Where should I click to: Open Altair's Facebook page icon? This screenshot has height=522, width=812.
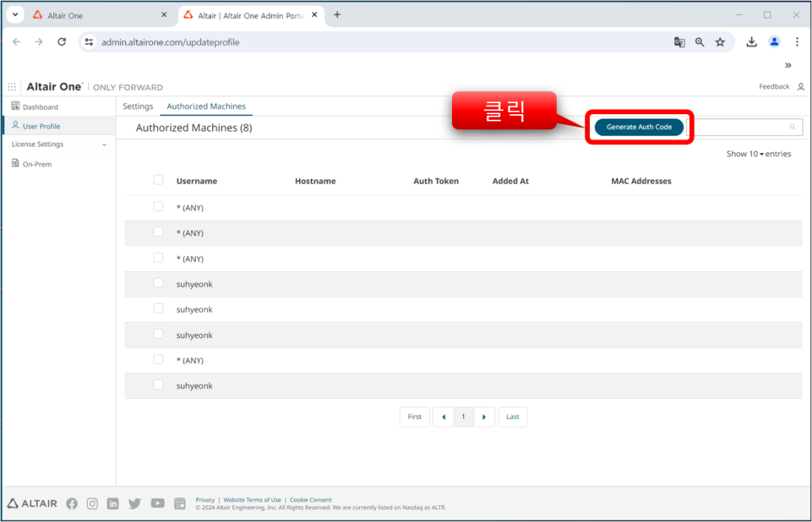(72, 503)
